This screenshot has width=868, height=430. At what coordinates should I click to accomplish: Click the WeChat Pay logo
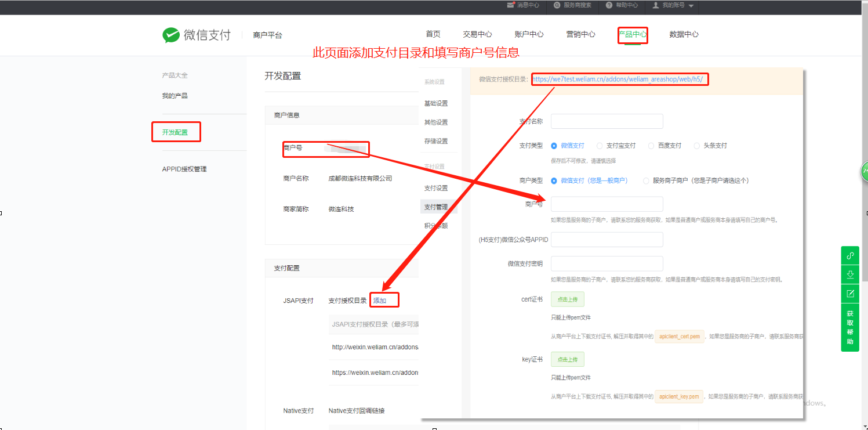[x=197, y=35]
